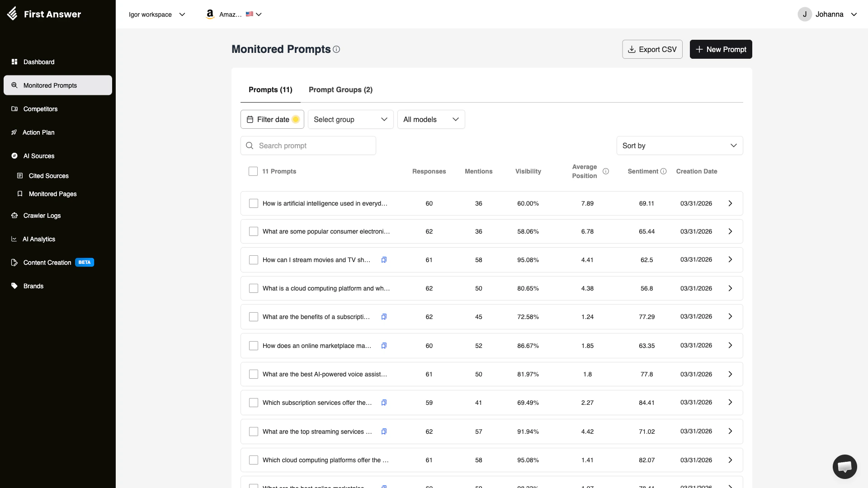Create a New Prompt

tap(720, 49)
